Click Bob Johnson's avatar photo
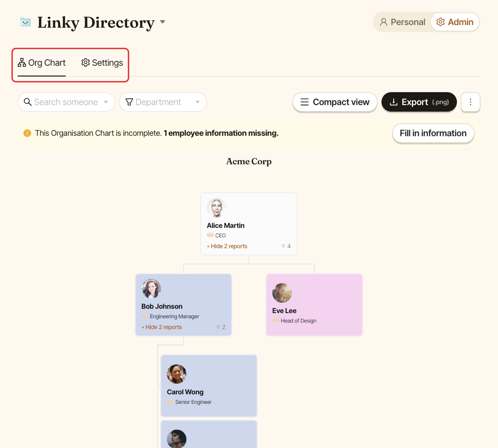The image size is (498, 448). point(151,288)
